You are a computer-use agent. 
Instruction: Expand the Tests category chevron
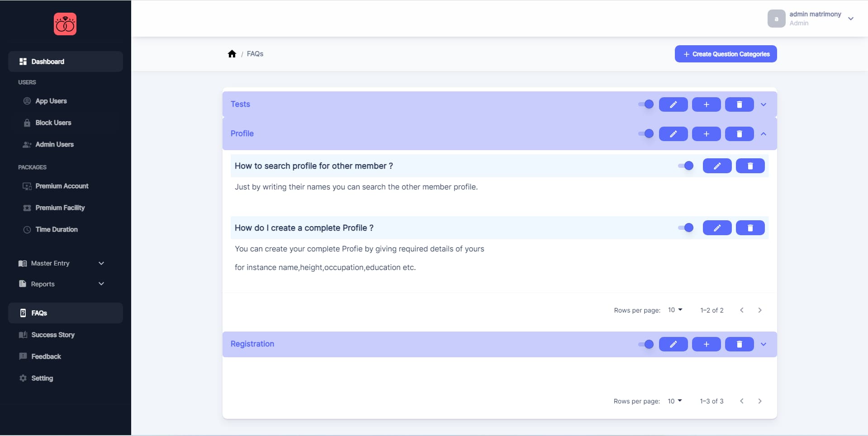tap(764, 104)
